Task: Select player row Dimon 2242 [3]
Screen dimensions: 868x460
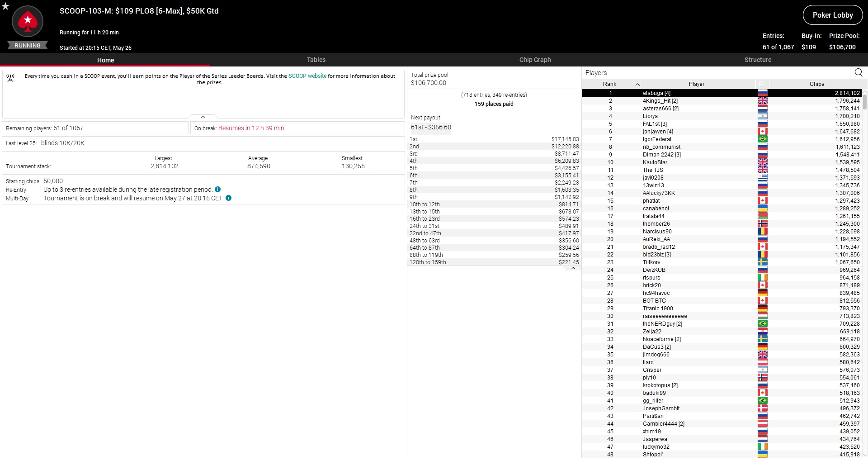Action: tap(722, 155)
